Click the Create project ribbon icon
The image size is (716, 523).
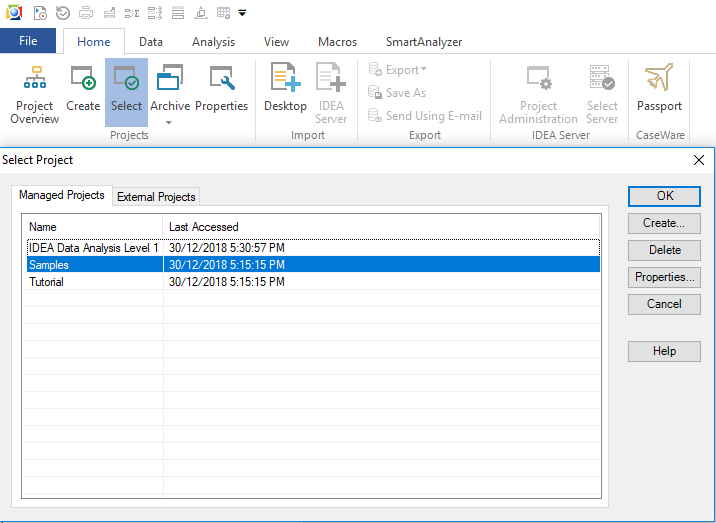83,88
